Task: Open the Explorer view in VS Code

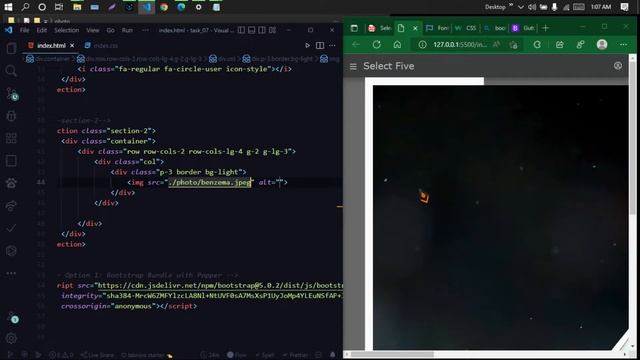Action: tap(11, 48)
